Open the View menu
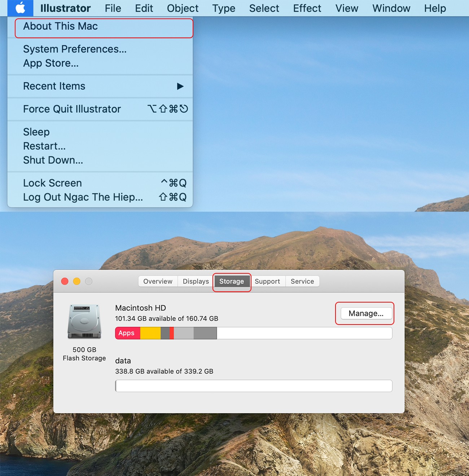Viewport: 469px width, 476px height. pyautogui.click(x=347, y=8)
